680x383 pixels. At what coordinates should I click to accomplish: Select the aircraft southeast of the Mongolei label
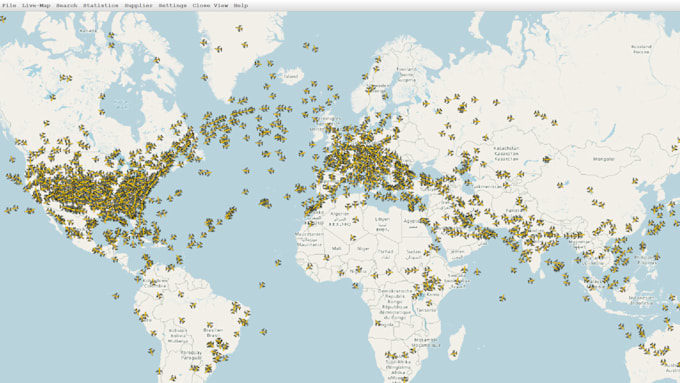635,180
